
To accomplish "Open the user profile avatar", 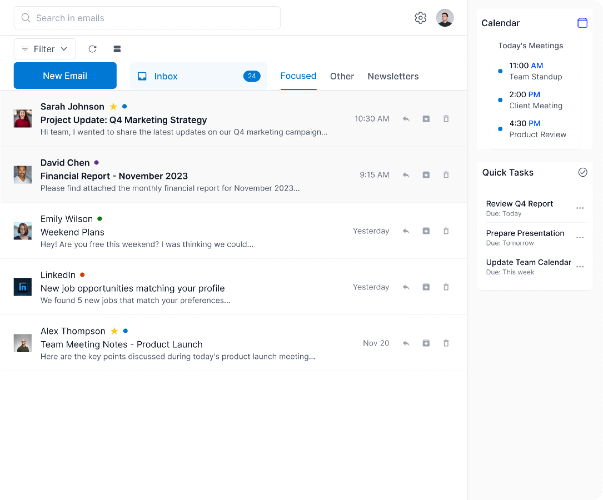I will tap(445, 18).
